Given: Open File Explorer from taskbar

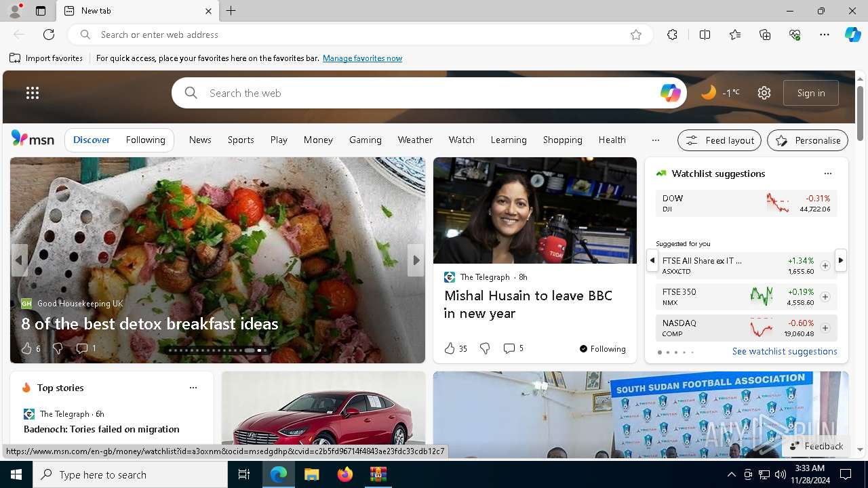Looking at the screenshot, I should click(312, 474).
